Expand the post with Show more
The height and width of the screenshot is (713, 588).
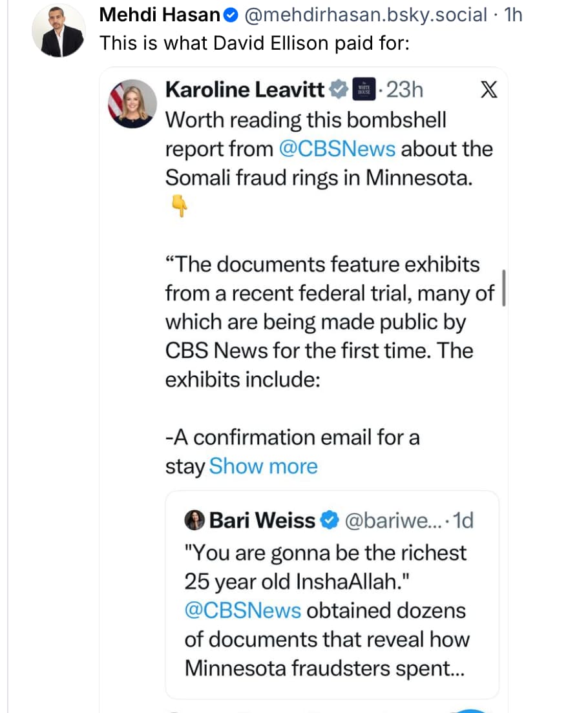[264, 466]
